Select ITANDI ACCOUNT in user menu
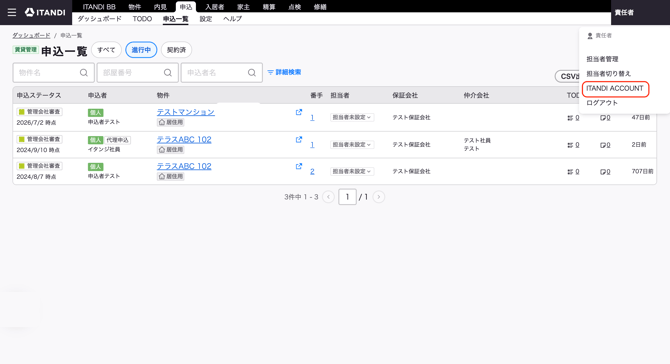 [x=615, y=88]
